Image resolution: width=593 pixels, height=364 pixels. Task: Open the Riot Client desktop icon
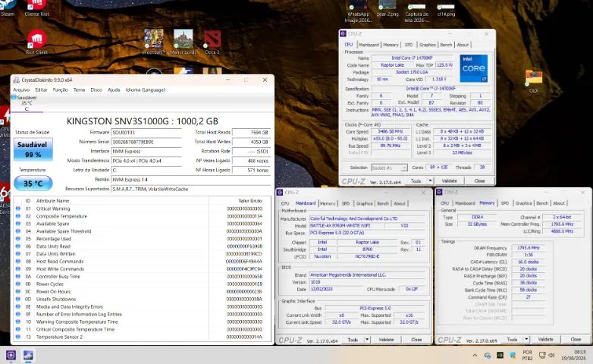(x=36, y=42)
